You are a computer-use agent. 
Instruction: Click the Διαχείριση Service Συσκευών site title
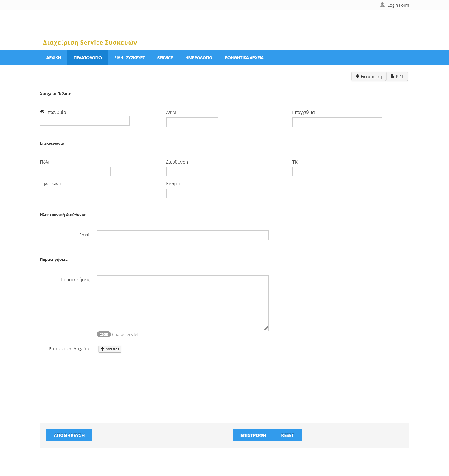pyautogui.click(x=90, y=43)
